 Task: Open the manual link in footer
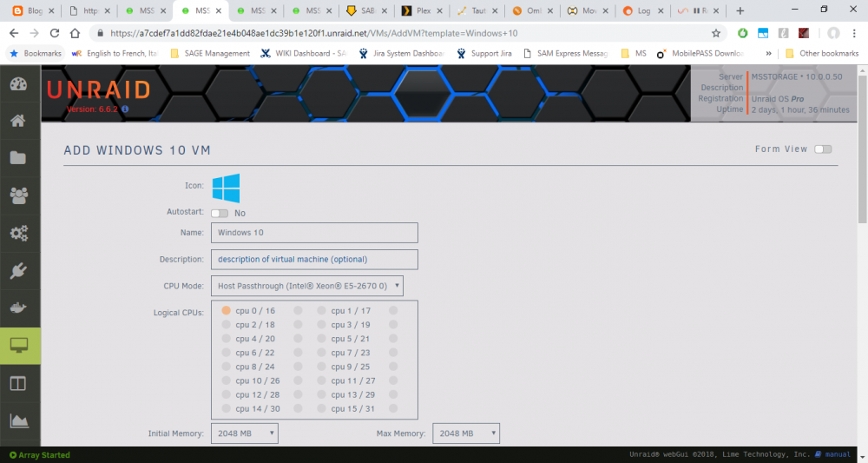(832, 454)
